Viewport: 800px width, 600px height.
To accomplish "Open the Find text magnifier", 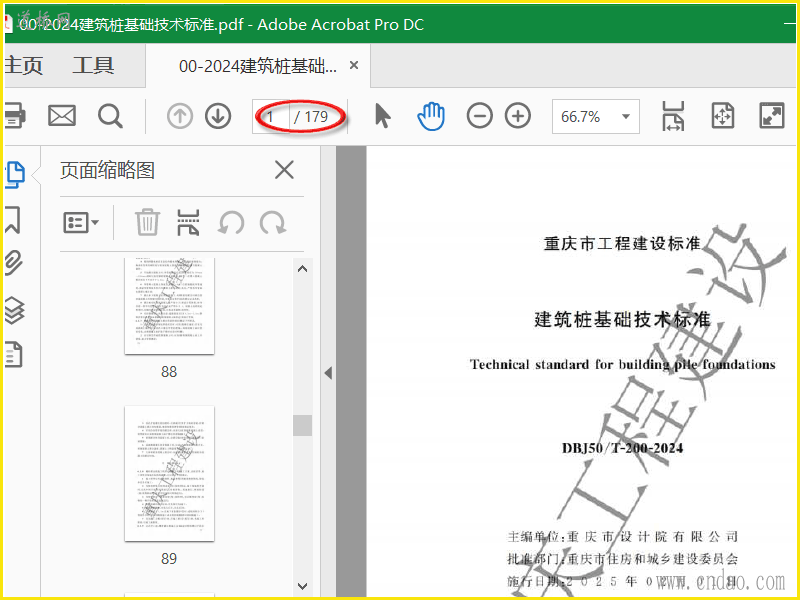I will (x=110, y=116).
